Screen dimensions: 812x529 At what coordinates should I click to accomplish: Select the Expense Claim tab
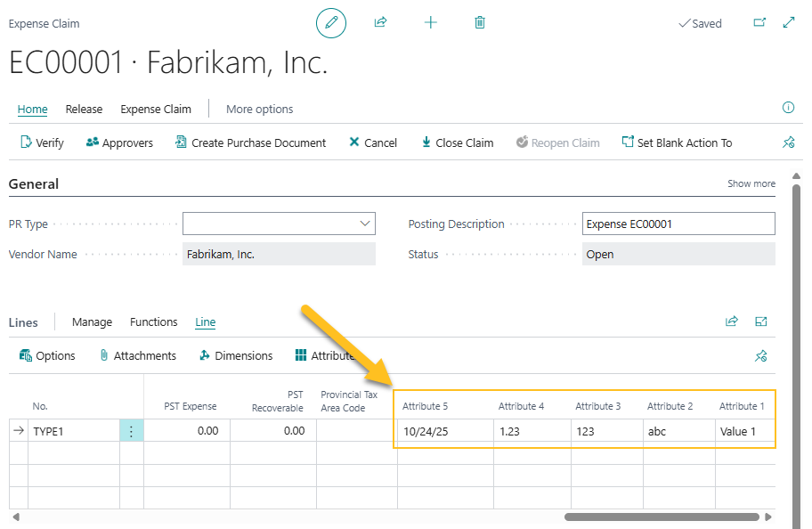pyautogui.click(x=155, y=109)
